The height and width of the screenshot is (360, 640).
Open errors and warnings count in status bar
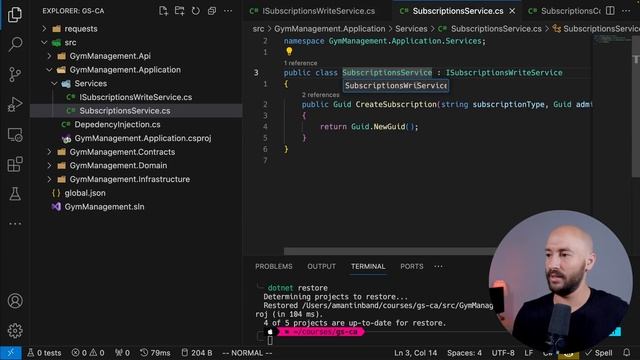[x=88, y=353]
